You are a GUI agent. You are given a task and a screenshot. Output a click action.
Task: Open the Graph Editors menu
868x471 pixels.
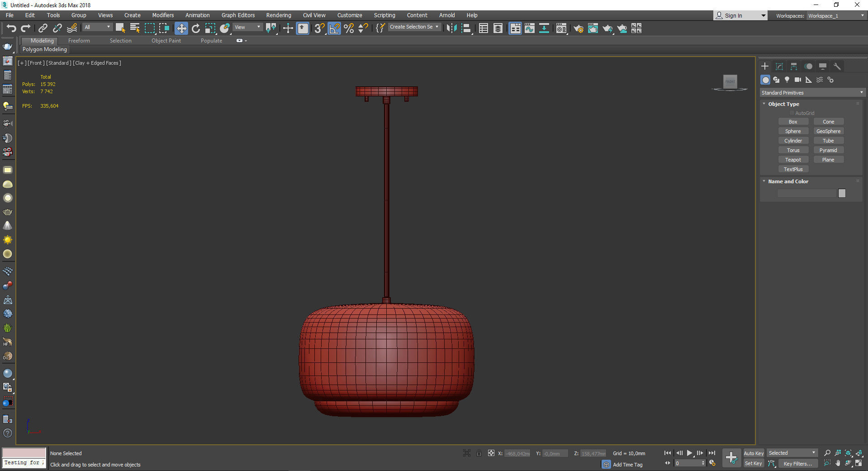pos(238,15)
